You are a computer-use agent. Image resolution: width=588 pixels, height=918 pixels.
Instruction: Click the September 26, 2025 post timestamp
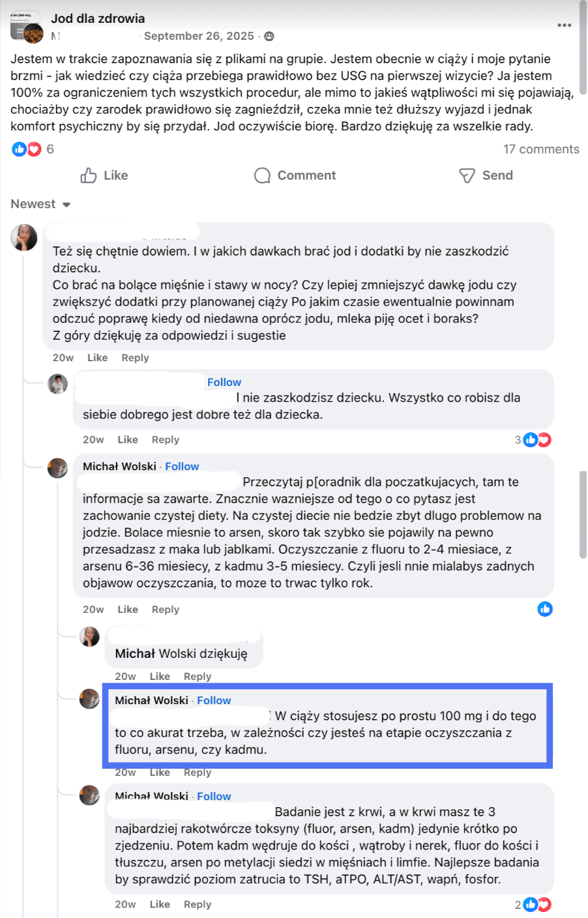(199, 36)
